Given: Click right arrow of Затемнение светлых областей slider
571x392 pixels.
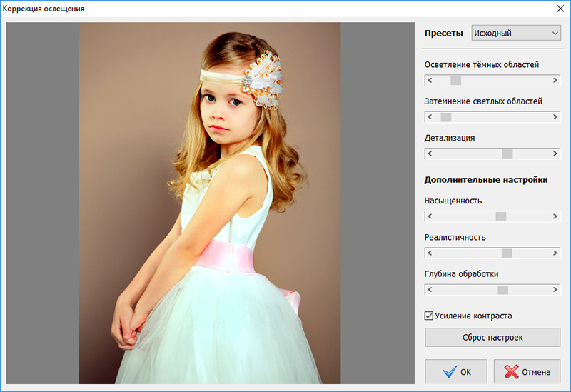Looking at the screenshot, I should click(555, 117).
